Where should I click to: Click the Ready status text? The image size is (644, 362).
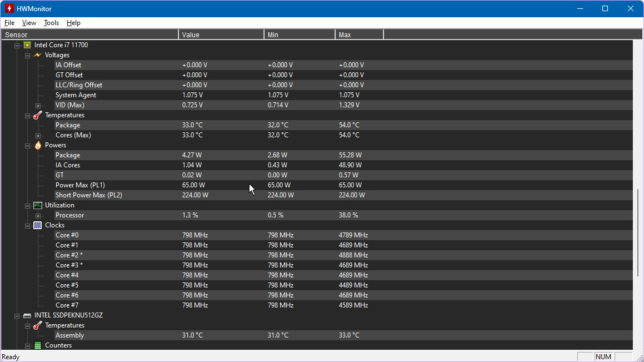tap(11, 357)
